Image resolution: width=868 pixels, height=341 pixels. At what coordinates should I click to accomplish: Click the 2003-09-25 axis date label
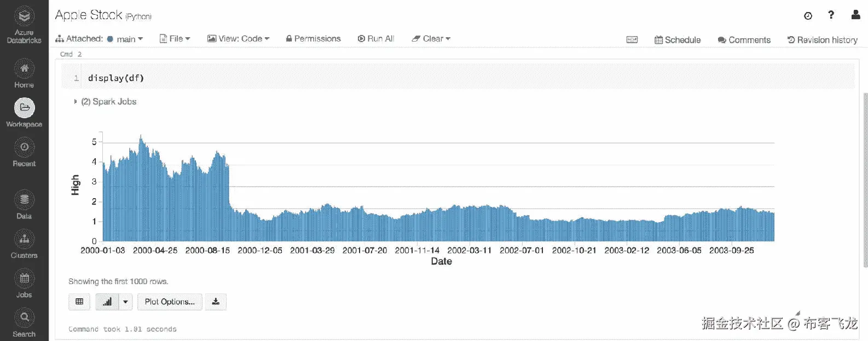[x=732, y=251]
